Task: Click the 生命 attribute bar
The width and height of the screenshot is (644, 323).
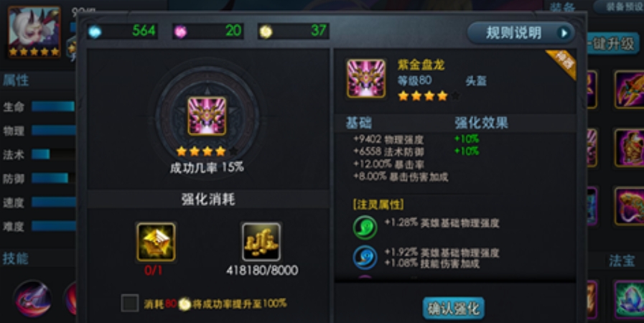Action: tap(53, 107)
